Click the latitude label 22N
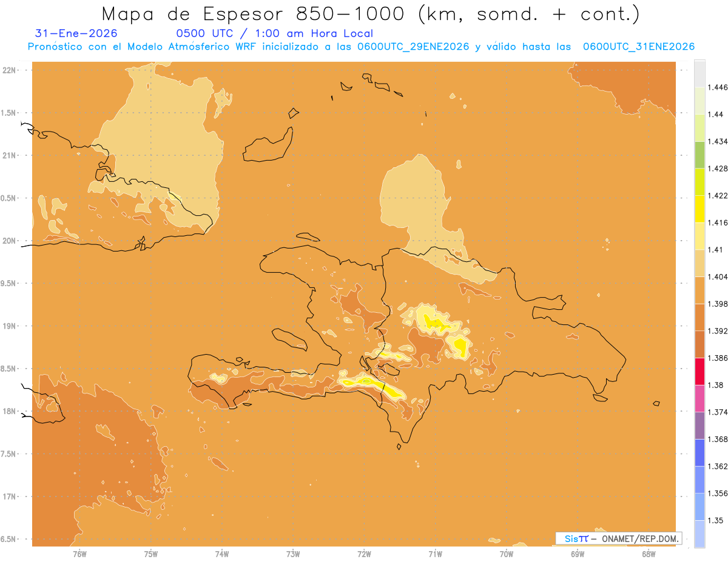 click(x=9, y=70)
